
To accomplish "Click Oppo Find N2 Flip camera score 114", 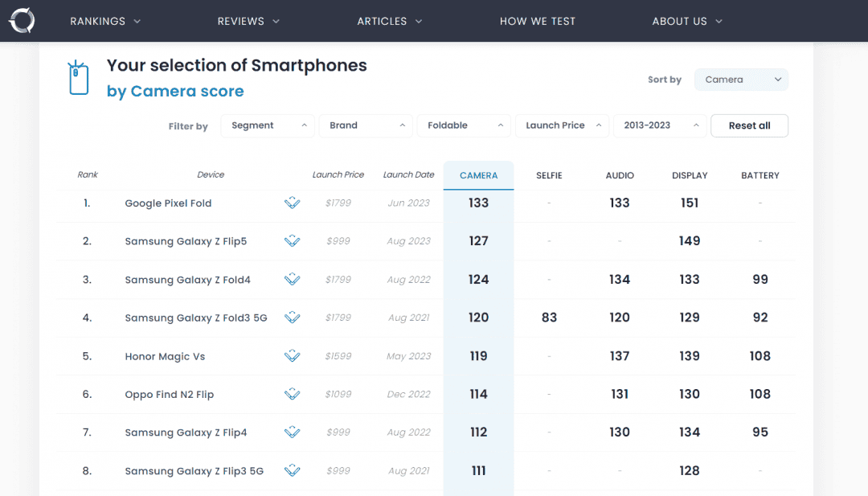I will pos(479,394).
